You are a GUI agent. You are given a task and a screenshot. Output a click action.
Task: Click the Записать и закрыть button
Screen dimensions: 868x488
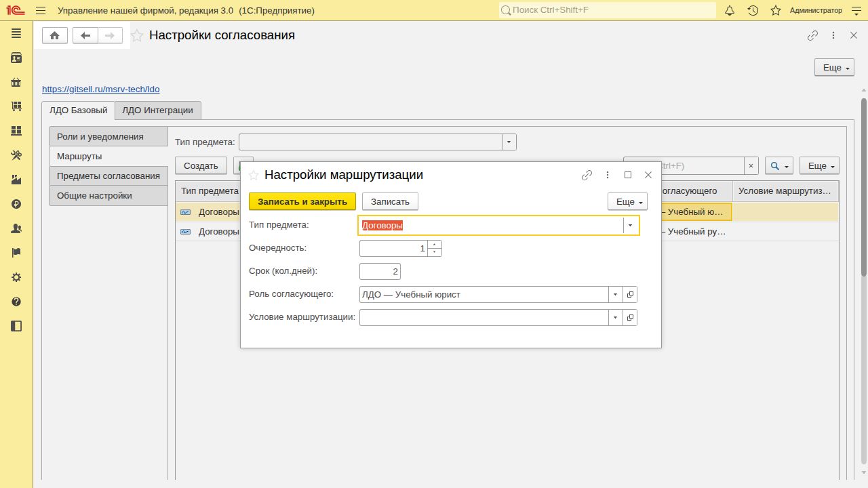coord(302,201)
